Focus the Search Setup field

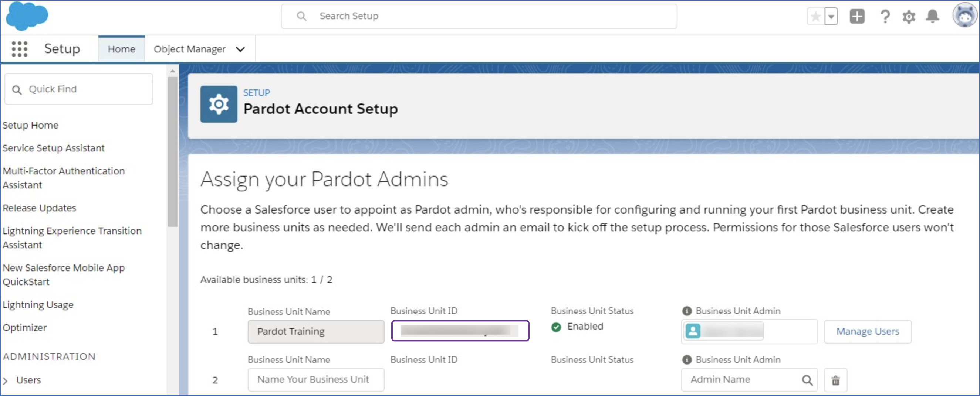479,16
